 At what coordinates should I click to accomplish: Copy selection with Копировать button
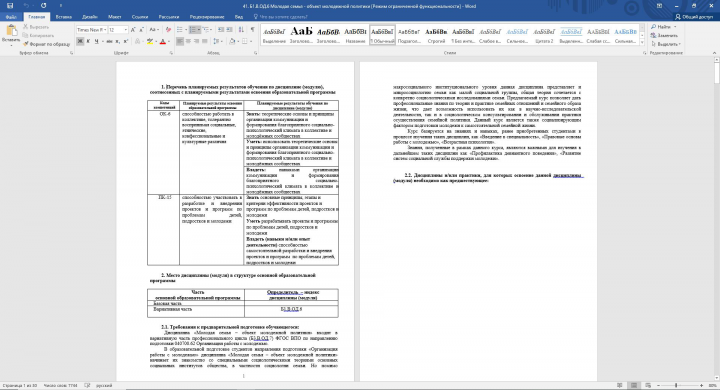[x=39, y=35]
